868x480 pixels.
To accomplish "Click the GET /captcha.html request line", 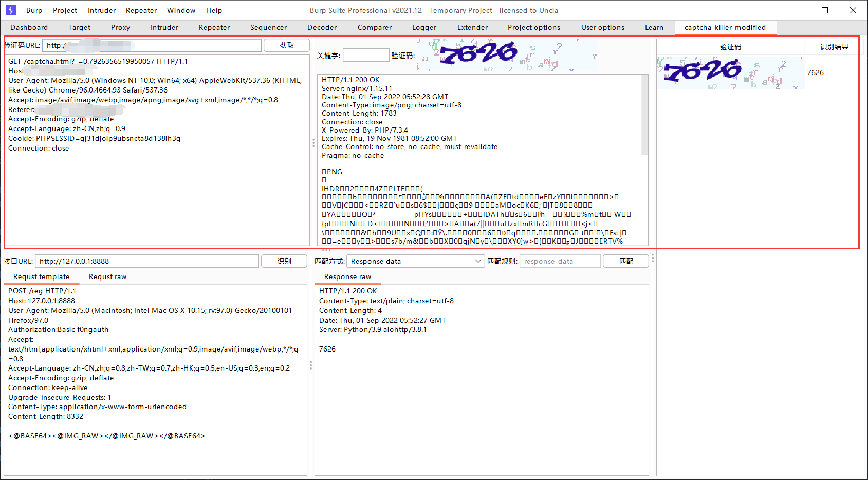I will click(x=98, y=61).
